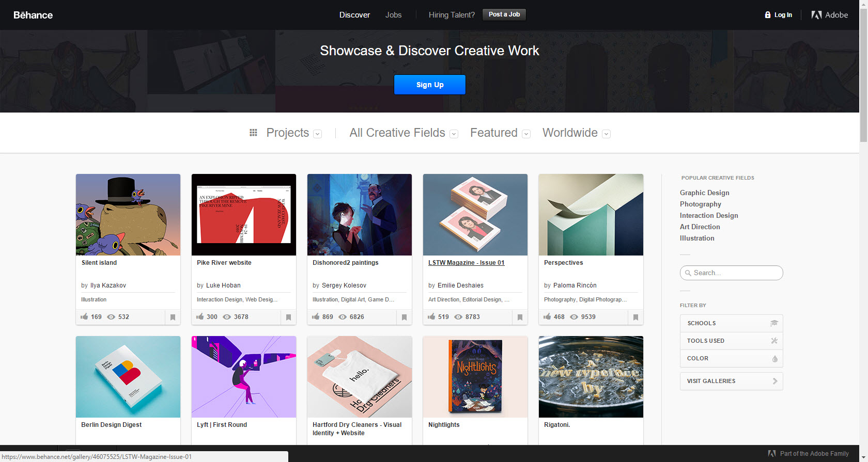The height and width of the screenshot is (462, 868).
Task: Expand the Tools Used filter
Action: (x=732, y=341)
